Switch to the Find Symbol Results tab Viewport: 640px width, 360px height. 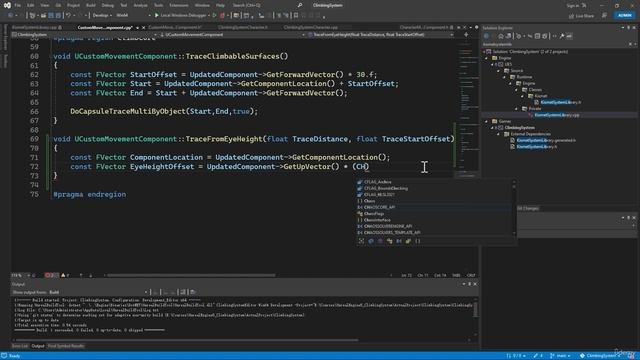[x=66, y=346]
